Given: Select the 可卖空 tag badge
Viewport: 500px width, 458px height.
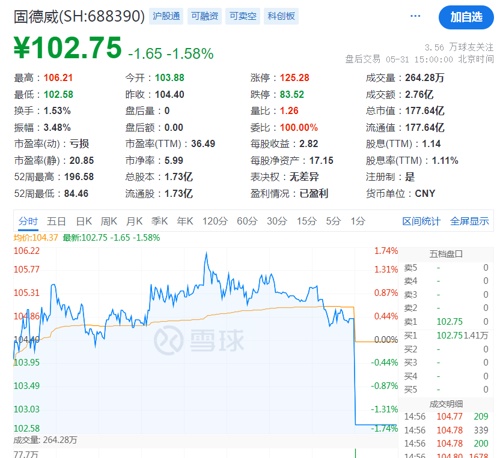Looking at the screenshot, I should [243, 16].
